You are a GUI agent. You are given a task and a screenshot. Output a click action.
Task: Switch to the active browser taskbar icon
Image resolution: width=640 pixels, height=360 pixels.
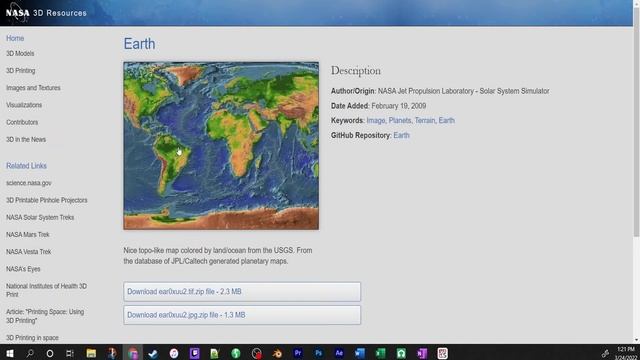pos(133,353)
